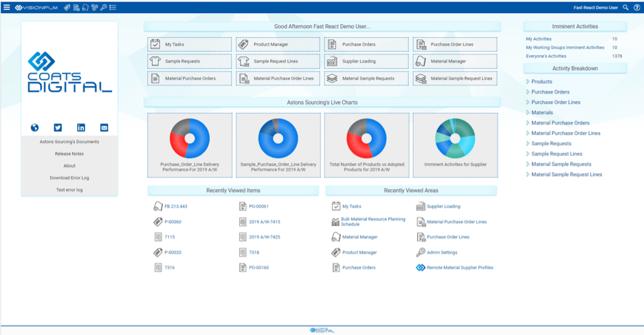Screen dimensions: 644x335
Task: Open Imminent Activities for Supplier chart
Action: (x=455, y=145)
